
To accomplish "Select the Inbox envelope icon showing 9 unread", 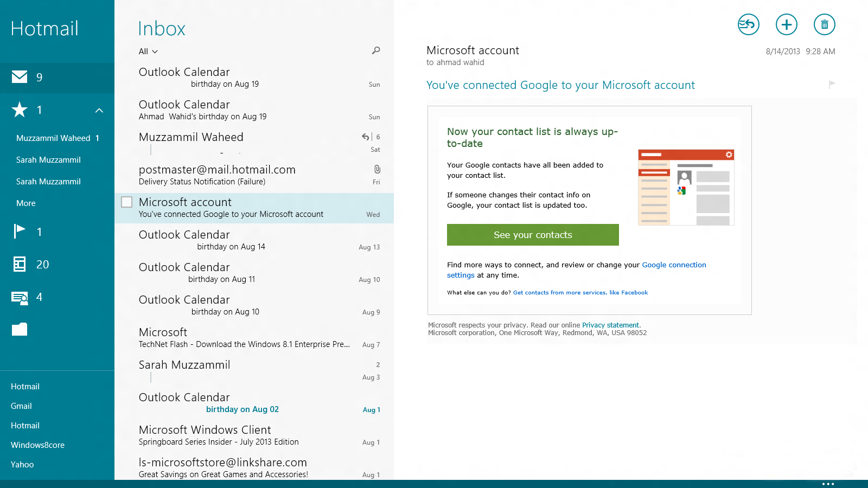I will click(x=20, y=77).
